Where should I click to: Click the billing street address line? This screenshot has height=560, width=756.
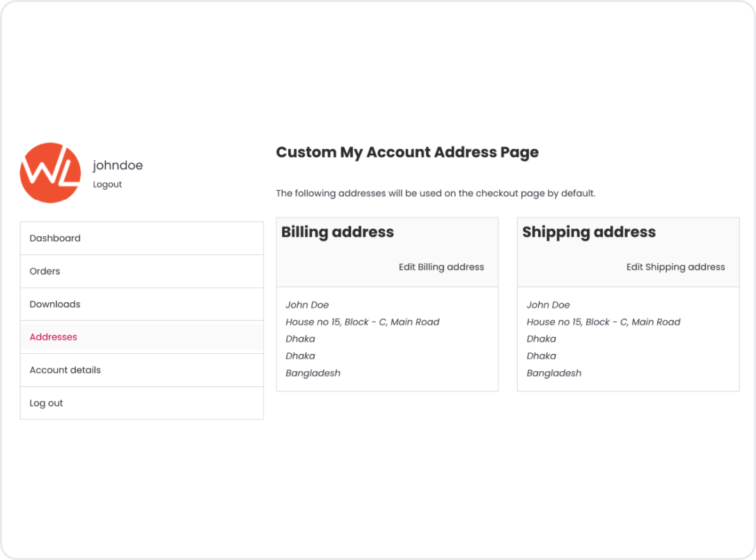[x=362, y=322]
